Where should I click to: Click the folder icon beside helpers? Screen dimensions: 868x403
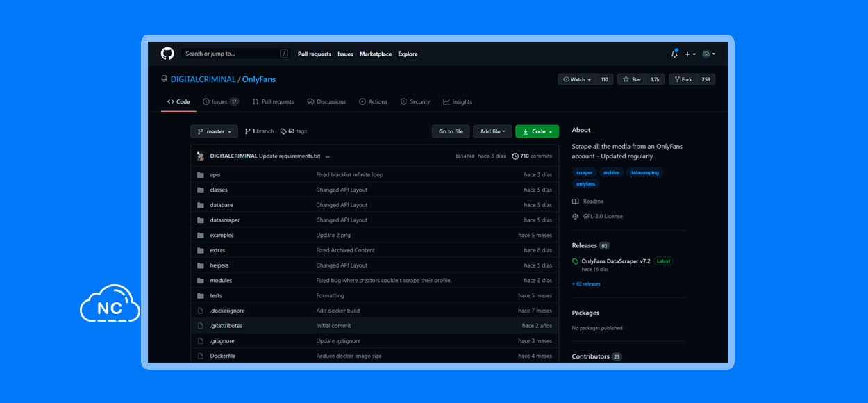coord(200,265)
